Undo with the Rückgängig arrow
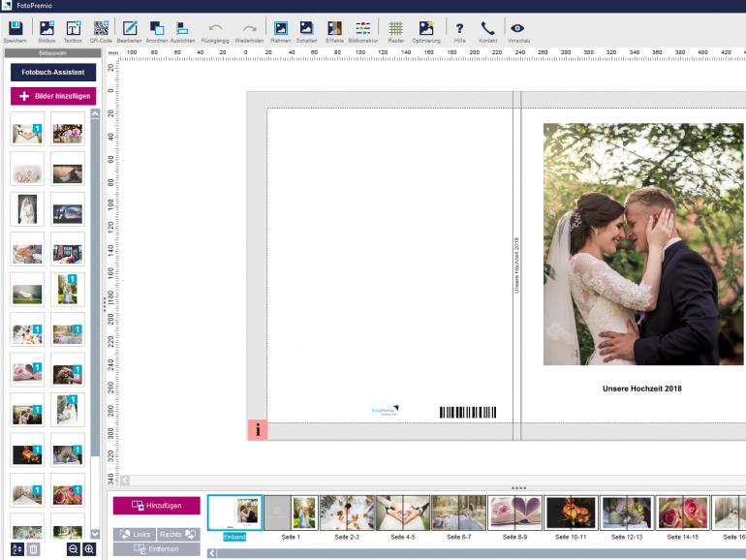This screenshot has height=560, width=746. tap(215, 28)
